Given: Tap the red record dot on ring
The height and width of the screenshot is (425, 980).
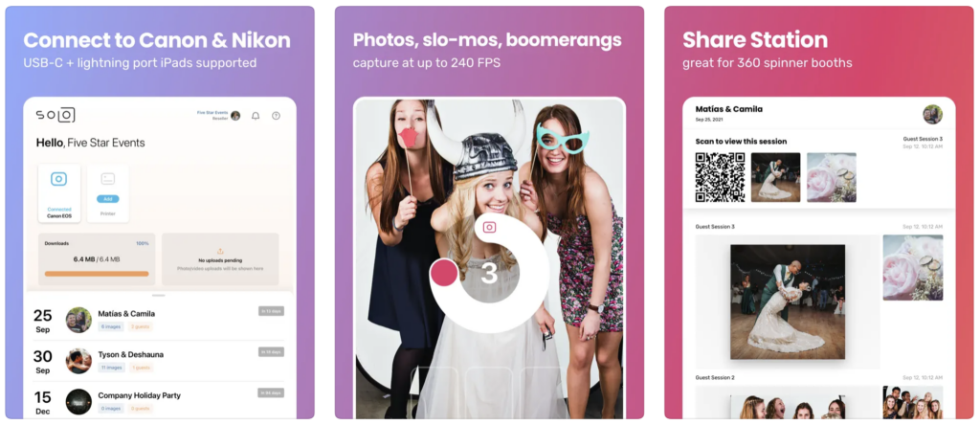Looking at the screenshot, I should point(444,273).
